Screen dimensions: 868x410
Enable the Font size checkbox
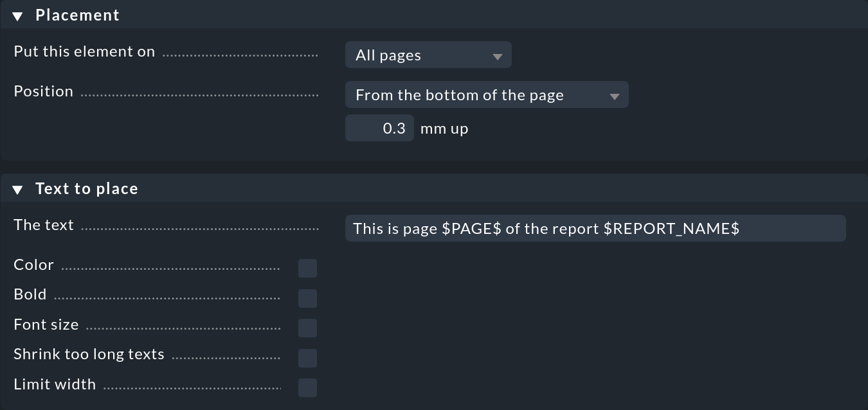click(x=307, y=328)
